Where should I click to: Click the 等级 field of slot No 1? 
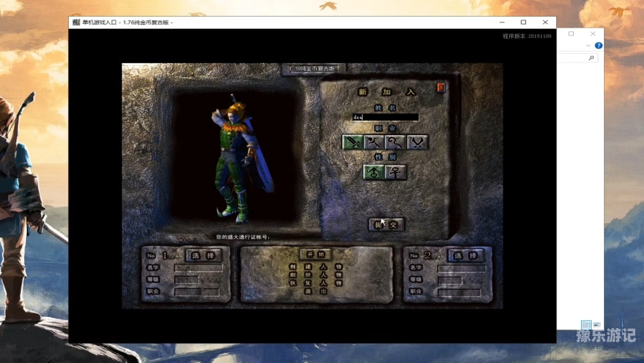click(x=186, y=280)
